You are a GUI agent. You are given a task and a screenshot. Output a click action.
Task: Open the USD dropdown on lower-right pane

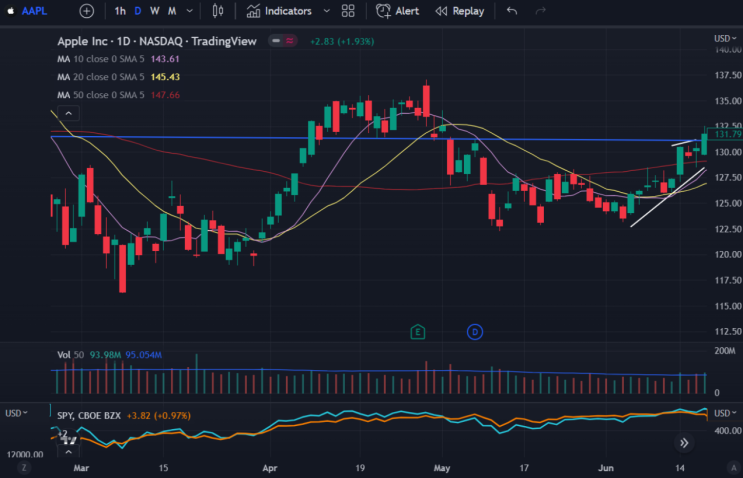725,414
